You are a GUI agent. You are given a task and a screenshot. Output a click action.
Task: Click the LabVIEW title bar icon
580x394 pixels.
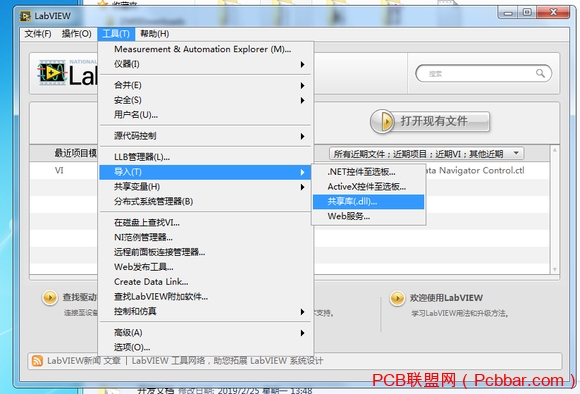pyautogui.click(x=25, y=16)
